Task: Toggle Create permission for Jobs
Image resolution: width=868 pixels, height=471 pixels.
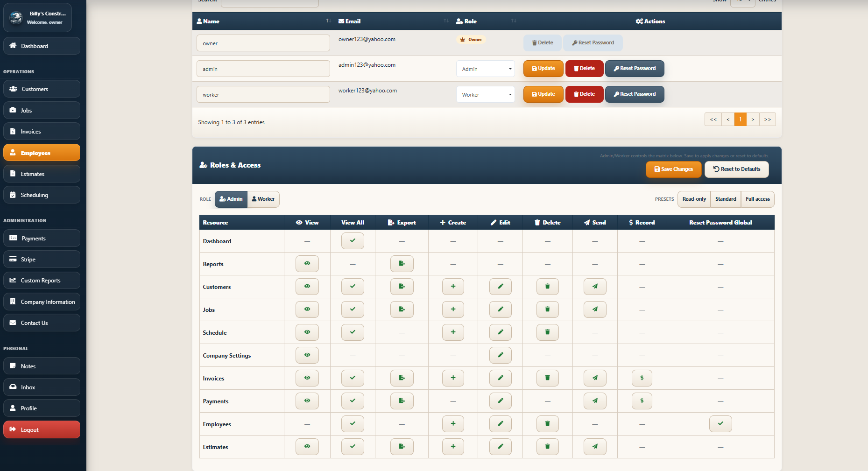Action: [452, 309]
